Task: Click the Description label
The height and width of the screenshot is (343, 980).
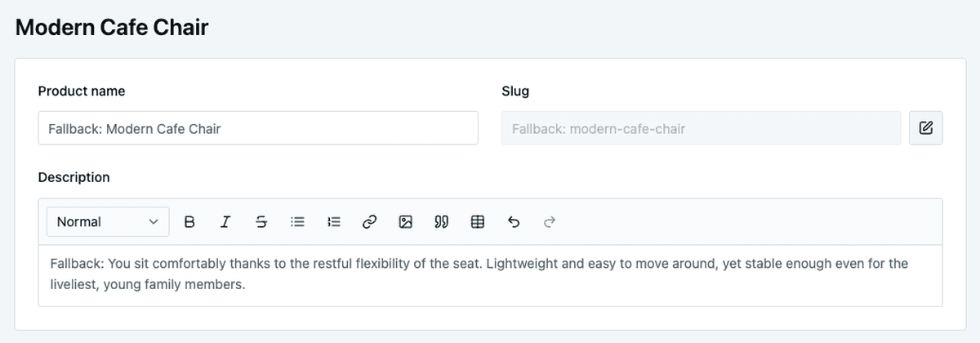Action: click(x=73, y=177)
